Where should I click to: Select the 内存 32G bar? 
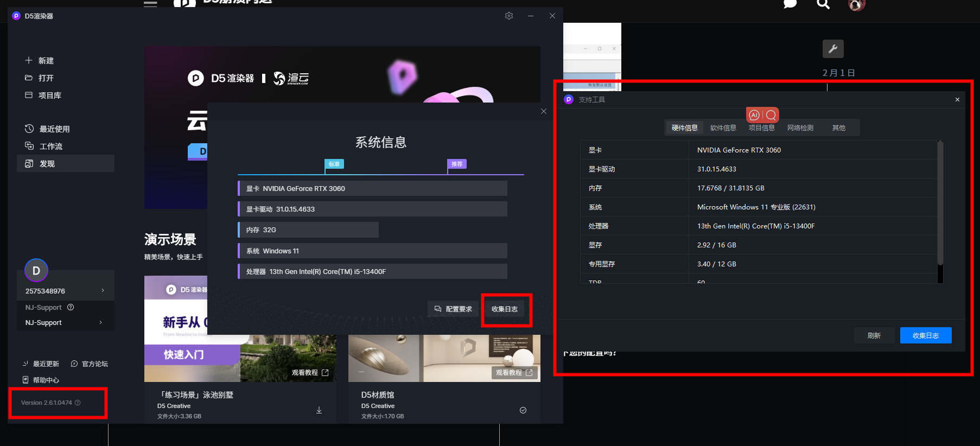[308, 230]
